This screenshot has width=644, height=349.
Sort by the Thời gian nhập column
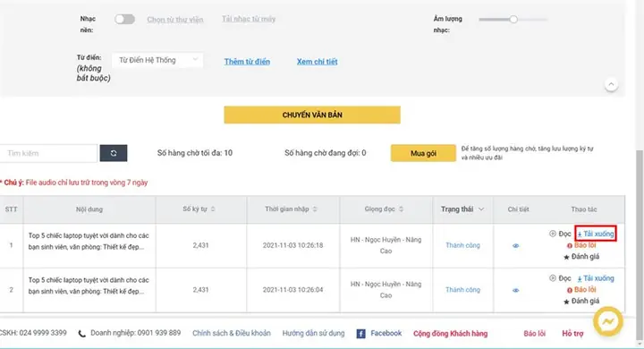point(292,209)
